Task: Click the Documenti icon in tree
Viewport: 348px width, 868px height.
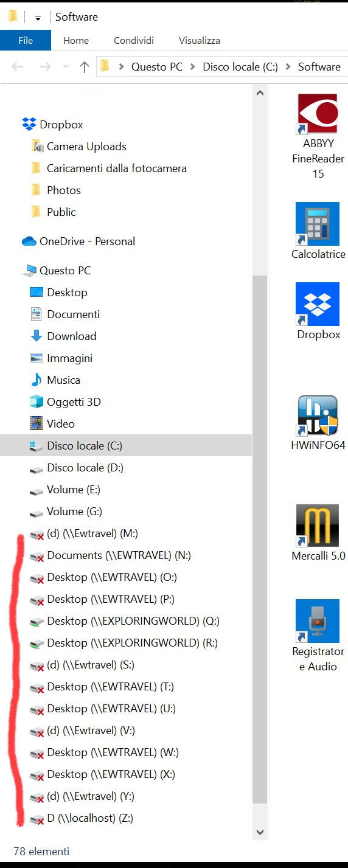Action: point(37,314)
